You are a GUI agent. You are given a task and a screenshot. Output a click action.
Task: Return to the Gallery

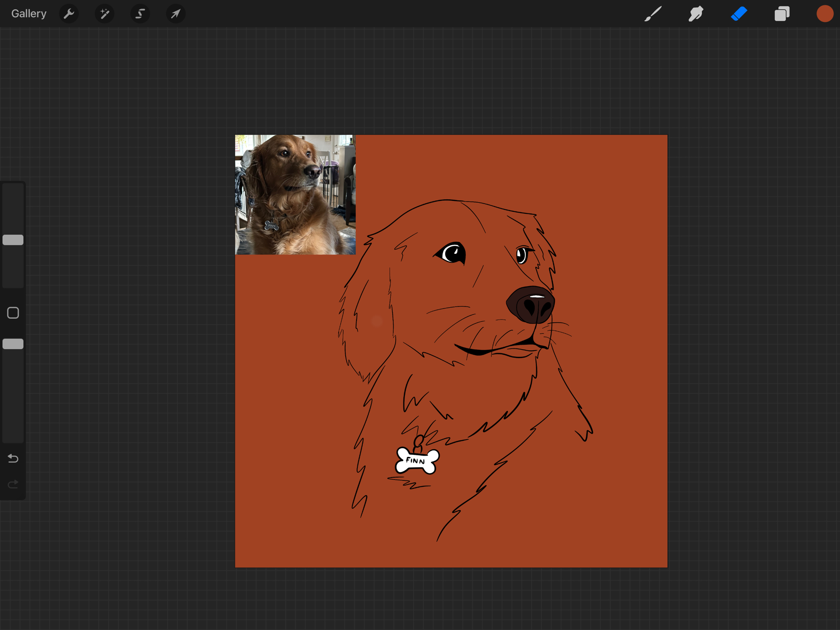click(29, 14)
